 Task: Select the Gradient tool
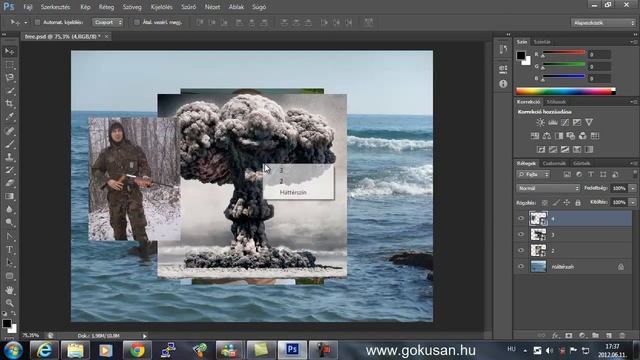click(9, 196)
